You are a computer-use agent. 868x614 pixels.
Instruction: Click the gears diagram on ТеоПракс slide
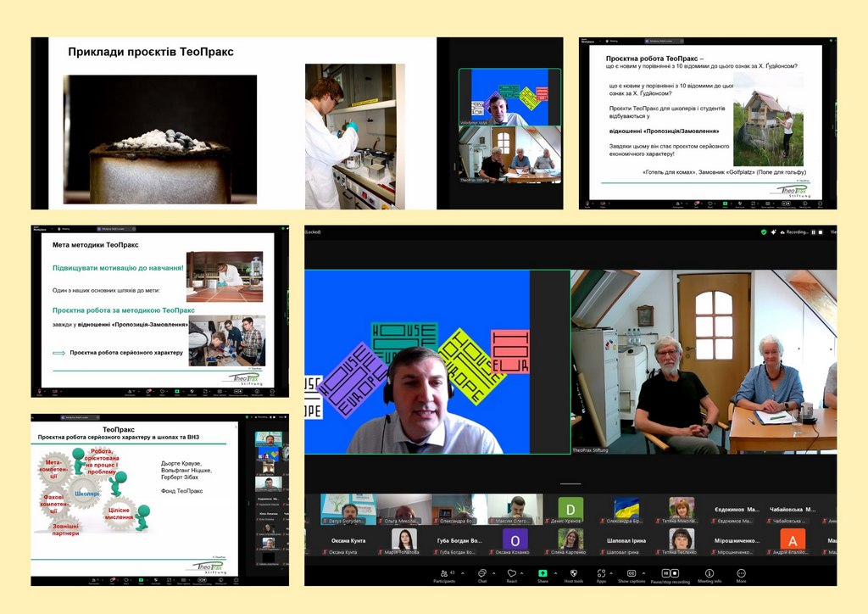point(94,490)
